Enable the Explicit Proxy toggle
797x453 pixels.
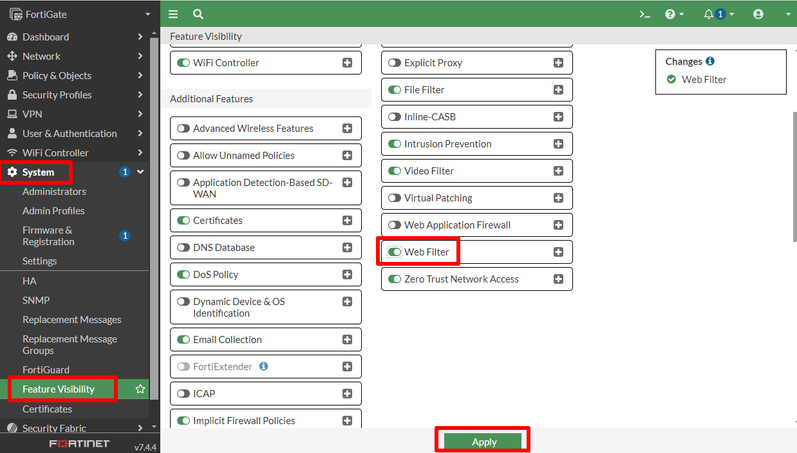pos(394,63)
